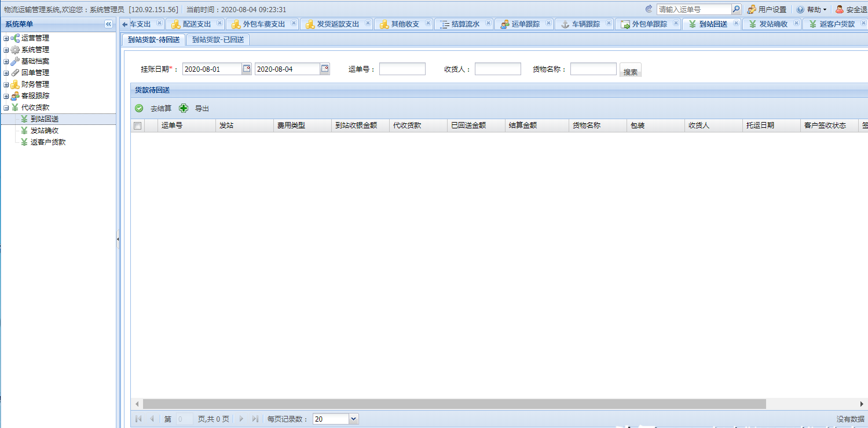Open the 帮助 dropdown menu
Viewport: 868px width, 428px height.
[812, 9]
